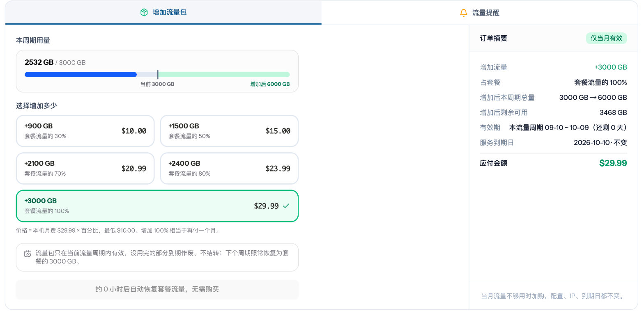Image resolution: width=644 pixels, height=311 pixels.
Task: Click 套餐流量的 30% subtitle
Action: click(45, 136)
